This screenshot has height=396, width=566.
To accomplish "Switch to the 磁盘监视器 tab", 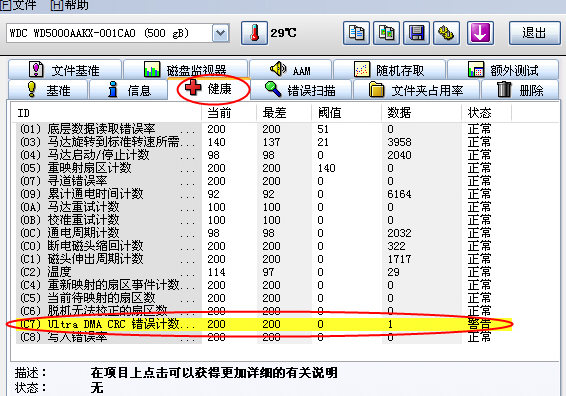I will click(186, 70).
